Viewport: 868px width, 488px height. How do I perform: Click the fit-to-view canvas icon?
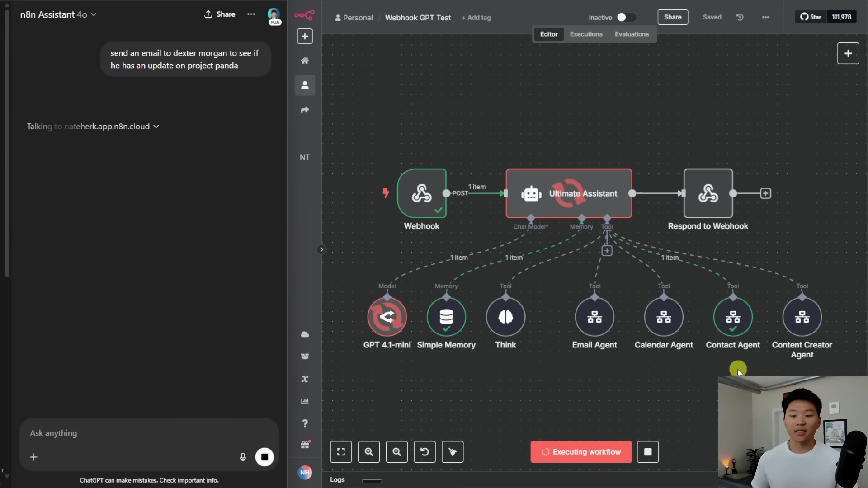[x=341, y=452]
